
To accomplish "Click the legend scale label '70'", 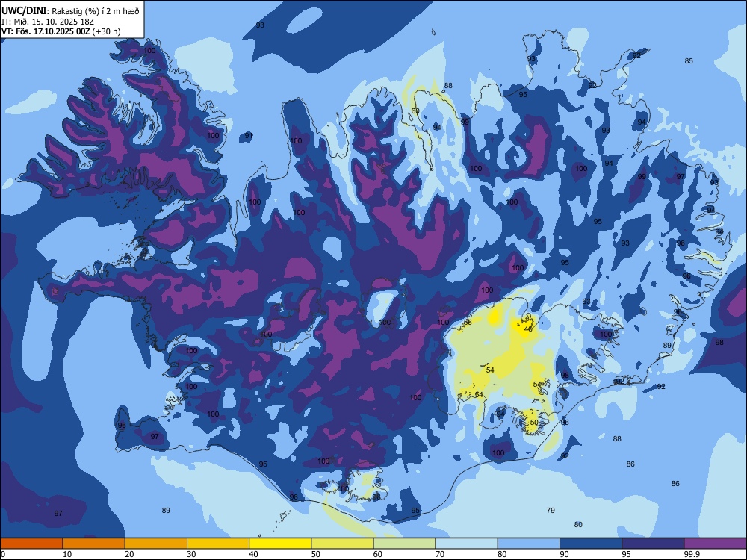I will pos(440,554).
